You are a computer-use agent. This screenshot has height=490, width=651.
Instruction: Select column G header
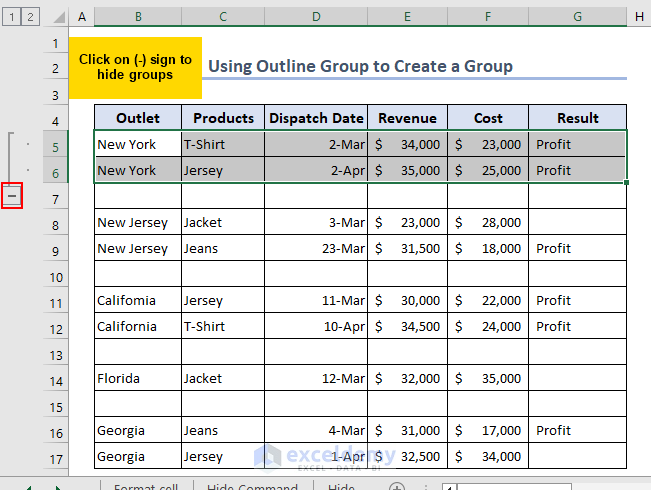pyautogui.click(x=577, y=17)
